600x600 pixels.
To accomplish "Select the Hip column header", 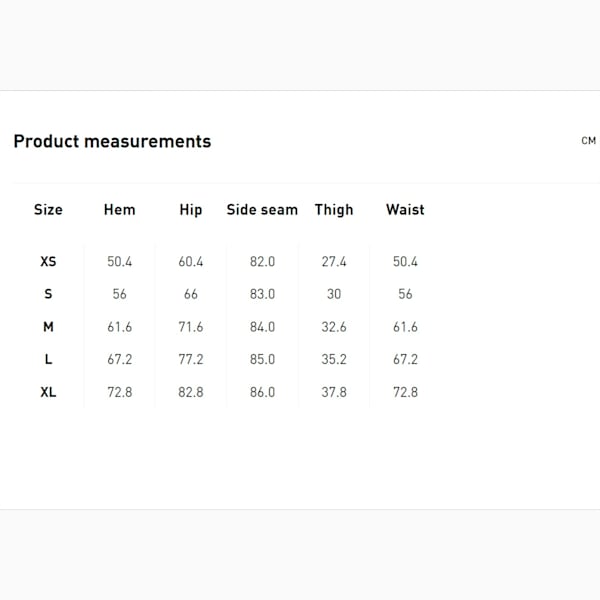I will (191, 210).
